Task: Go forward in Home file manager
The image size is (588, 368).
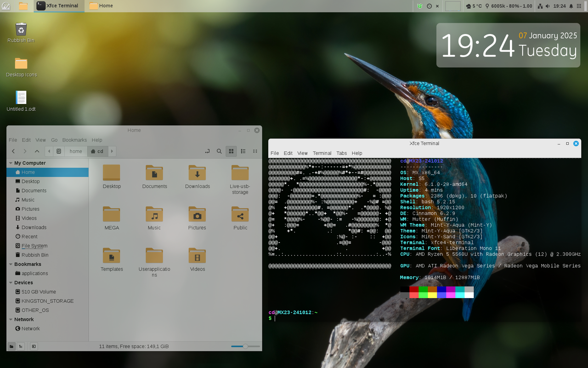Action: (25, 151)
